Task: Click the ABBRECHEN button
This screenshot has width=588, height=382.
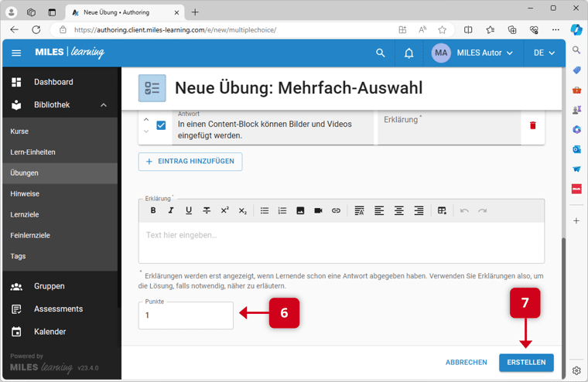Action: coord(466,362)
